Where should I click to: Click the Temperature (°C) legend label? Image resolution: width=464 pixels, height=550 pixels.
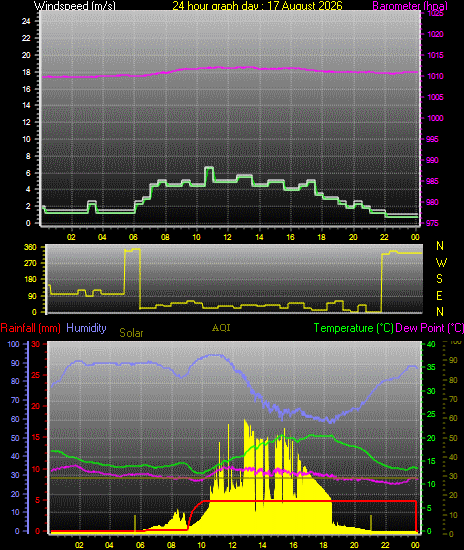point(354,328)
